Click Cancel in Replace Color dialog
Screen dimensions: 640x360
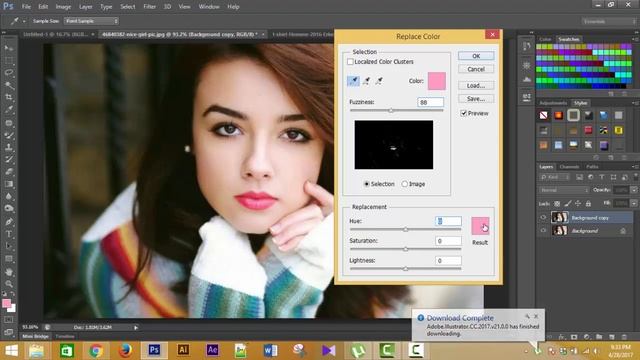(x=476, y=69)
